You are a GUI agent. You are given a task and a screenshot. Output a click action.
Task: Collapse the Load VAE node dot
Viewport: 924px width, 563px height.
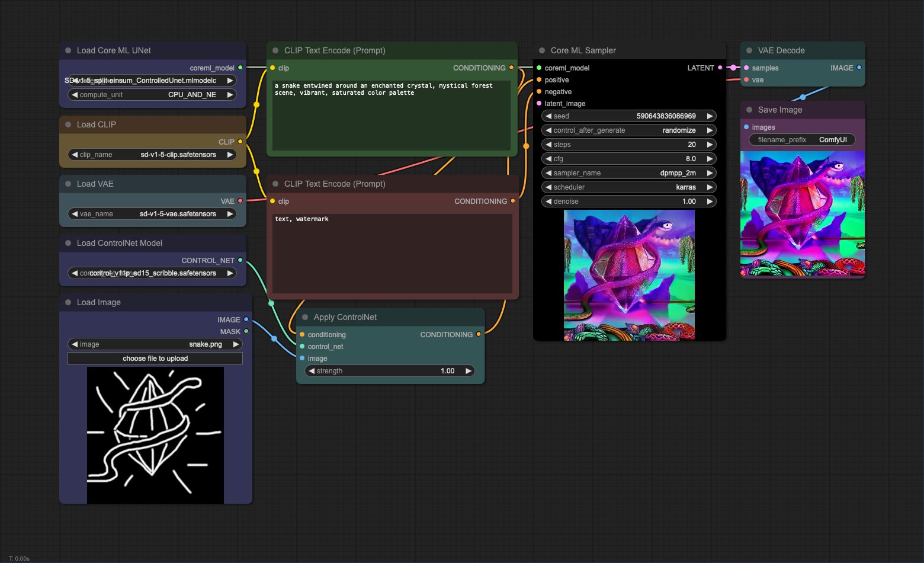[68, 184]
